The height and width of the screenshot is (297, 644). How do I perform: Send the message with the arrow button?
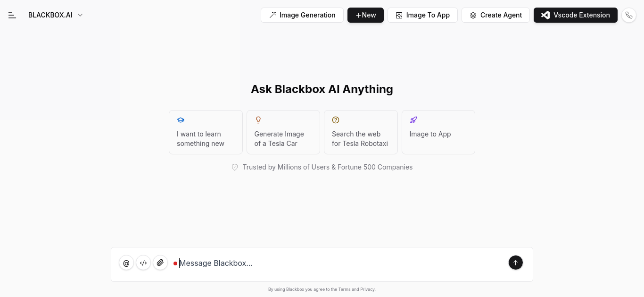[516, 263]
